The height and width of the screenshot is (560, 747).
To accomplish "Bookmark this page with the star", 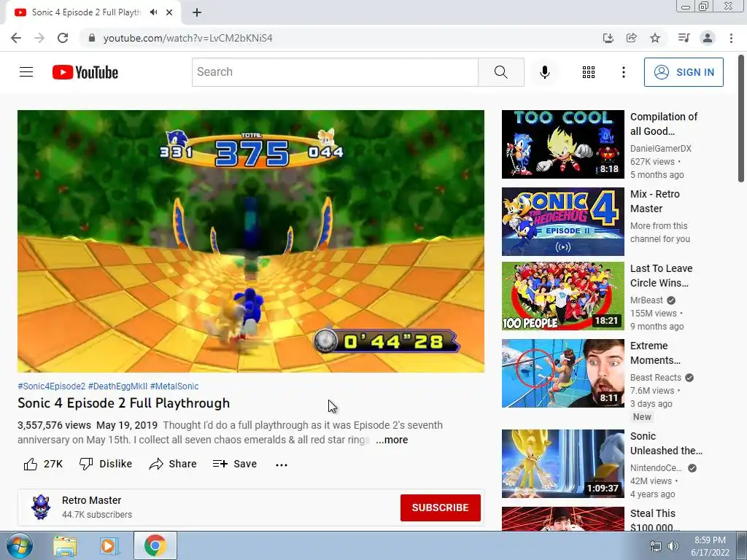I will 655,38.
